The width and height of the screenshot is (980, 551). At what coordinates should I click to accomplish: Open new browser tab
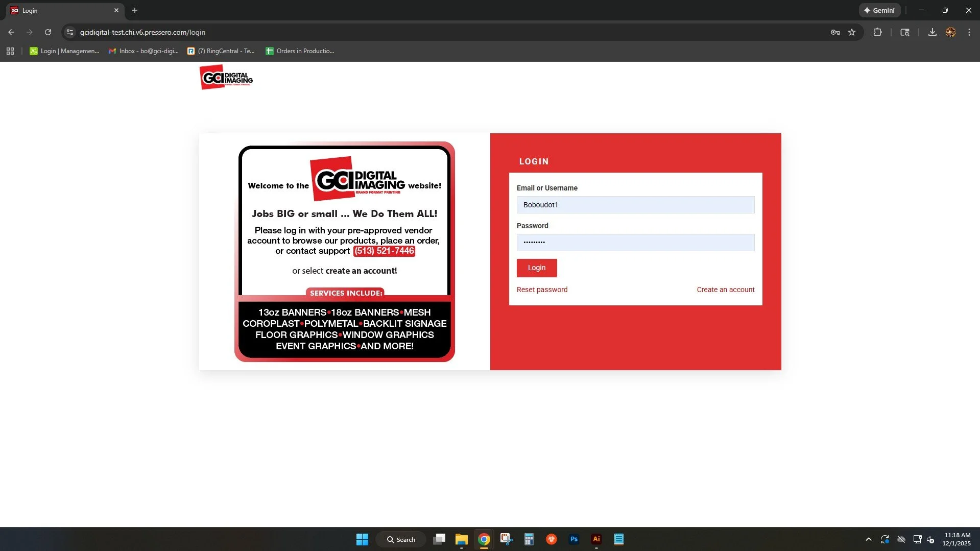(135, 10)
